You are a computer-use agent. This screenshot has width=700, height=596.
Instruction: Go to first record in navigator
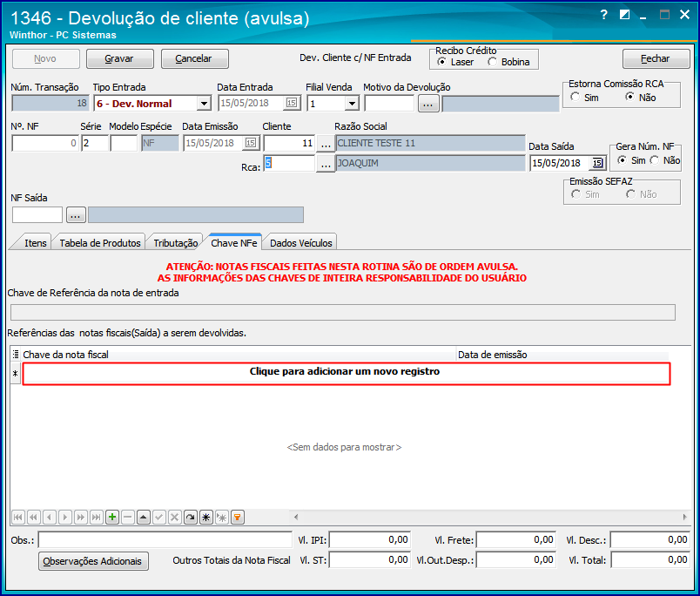18,518
